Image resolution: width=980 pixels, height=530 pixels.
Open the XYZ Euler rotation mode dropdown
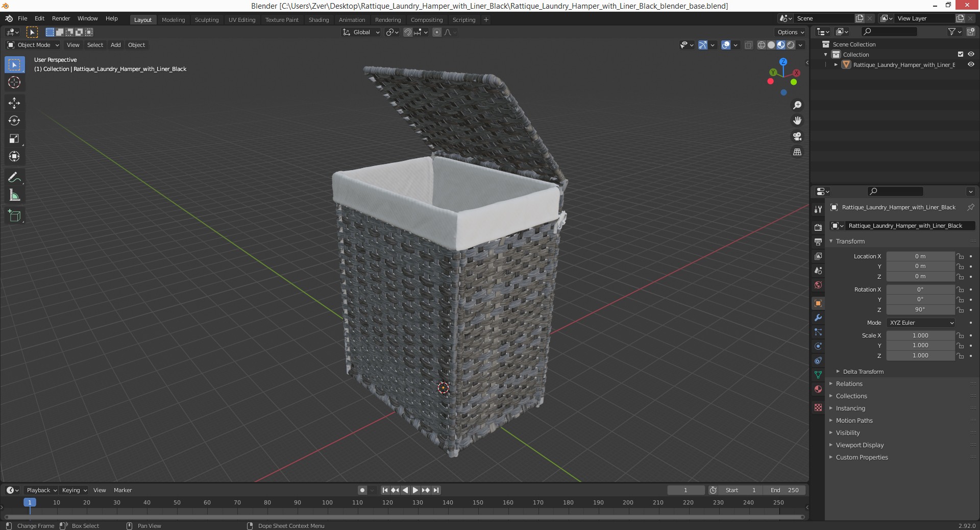921,323
